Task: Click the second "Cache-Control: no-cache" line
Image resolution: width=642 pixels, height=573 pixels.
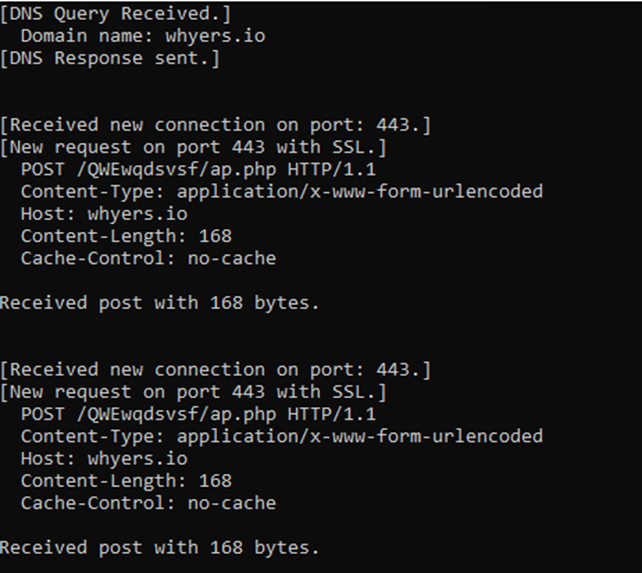Action: (x=147, y=503)
